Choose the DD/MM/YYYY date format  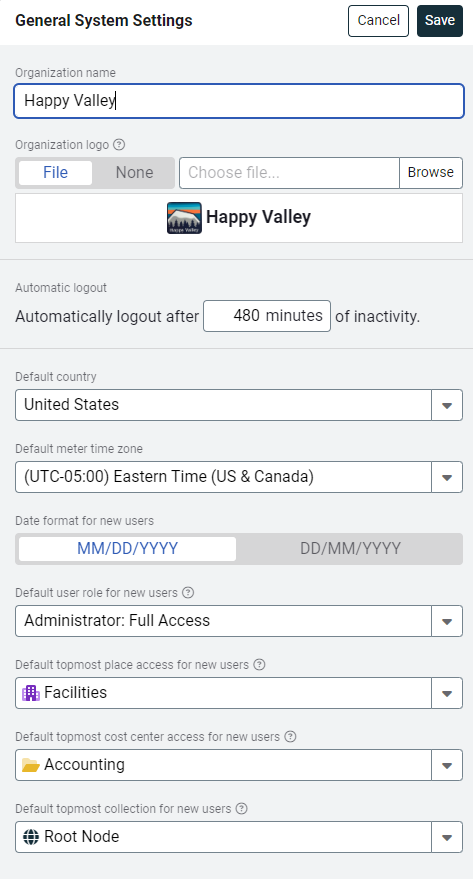coord(351,549)
